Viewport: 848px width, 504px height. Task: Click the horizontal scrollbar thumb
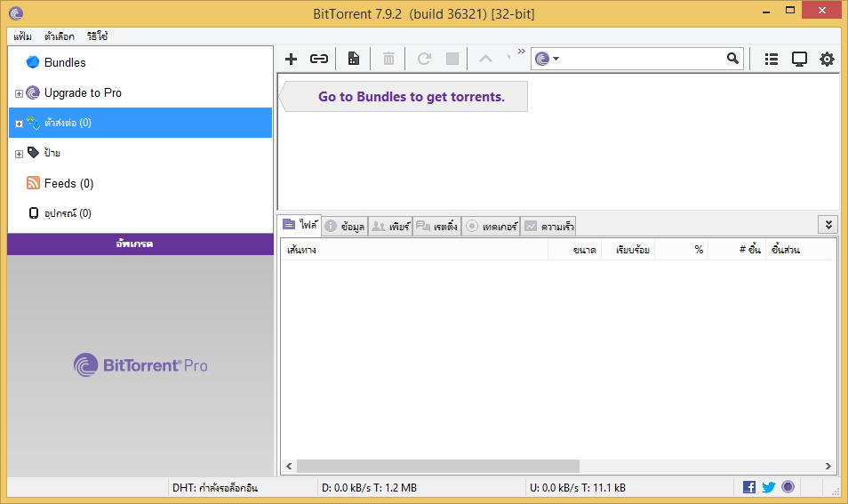(x=438, y=466)
